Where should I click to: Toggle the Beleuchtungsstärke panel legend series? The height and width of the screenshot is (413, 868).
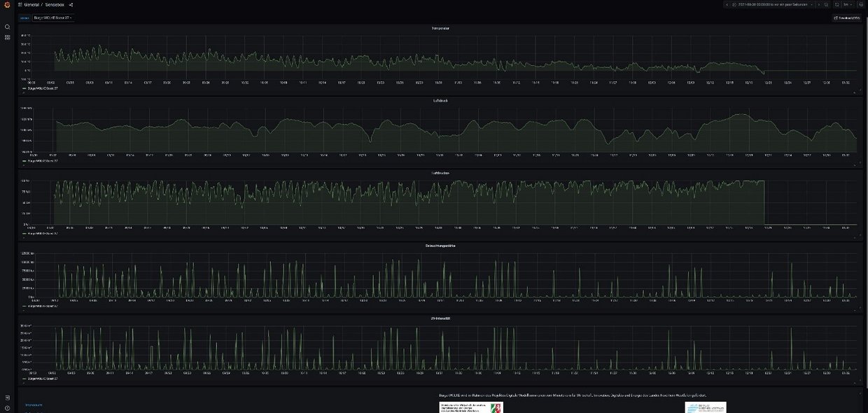pos(42,306)
